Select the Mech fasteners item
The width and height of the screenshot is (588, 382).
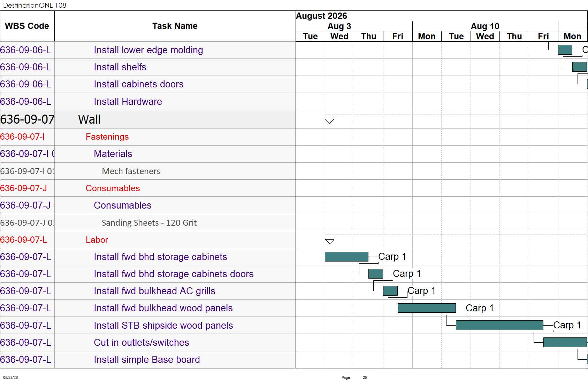pos(131,171)
